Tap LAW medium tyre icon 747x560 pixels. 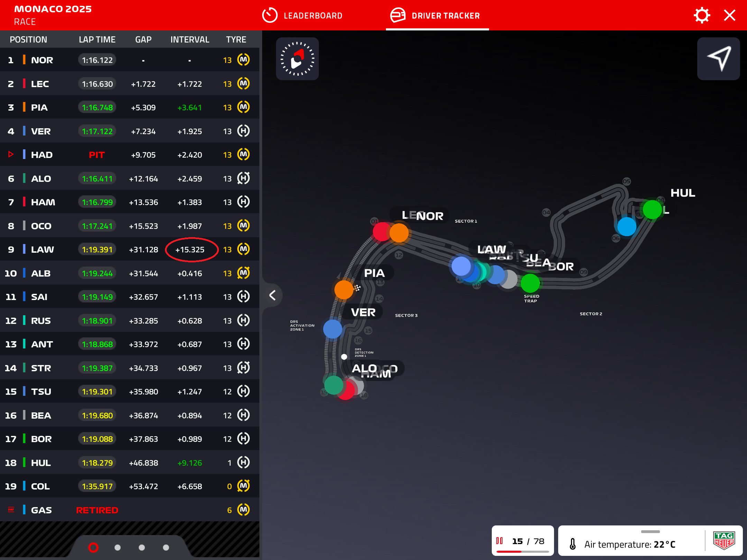[243, 249]
